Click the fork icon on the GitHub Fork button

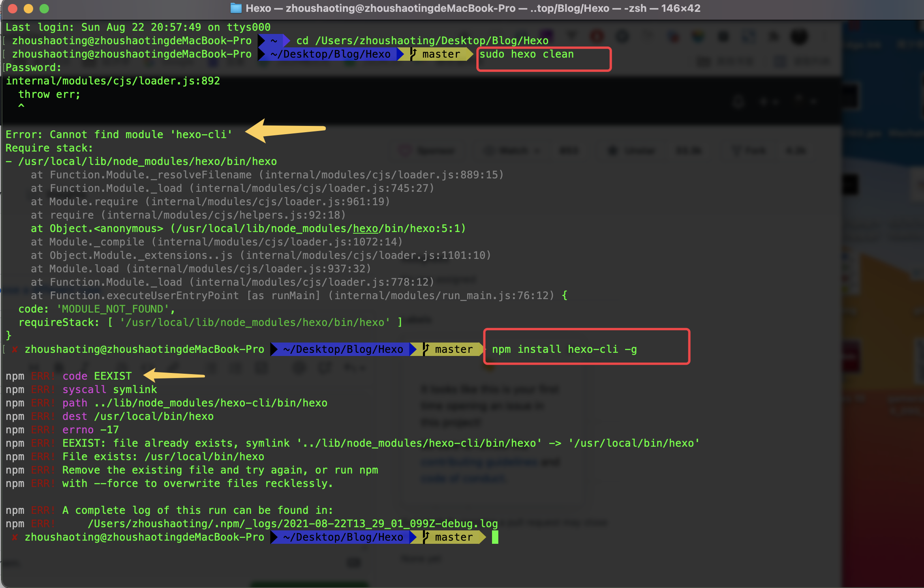[736, 150]
